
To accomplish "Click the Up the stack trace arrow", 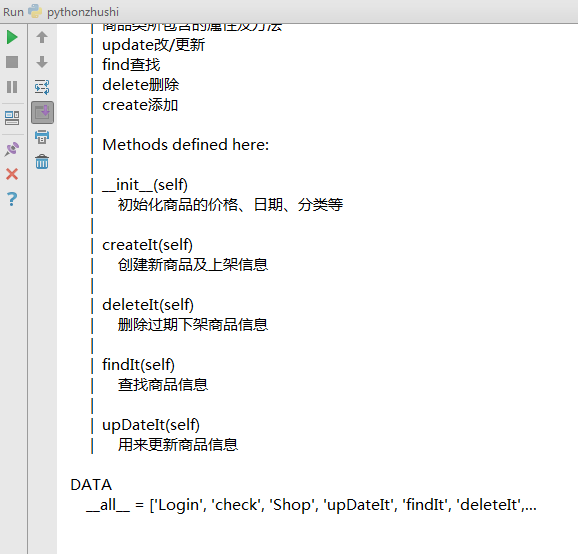I will point(42,37).
